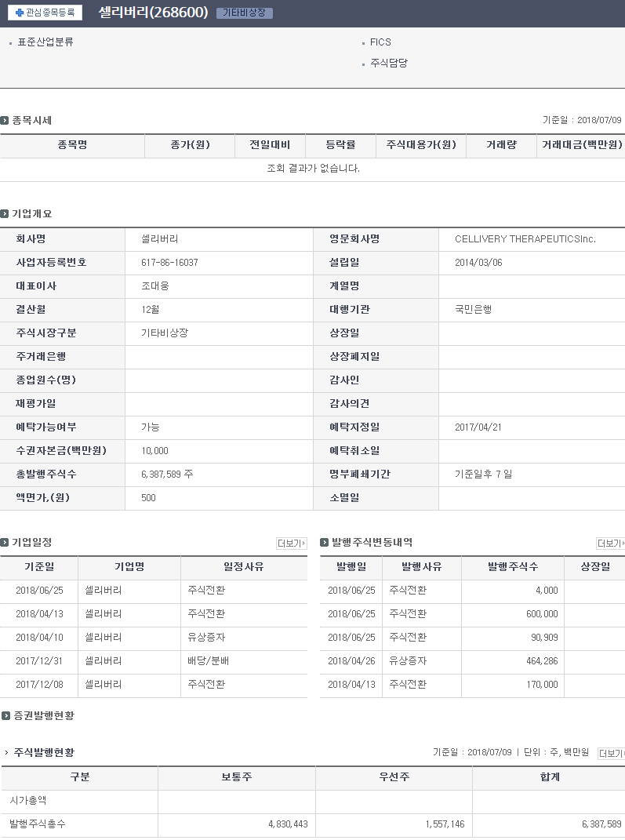Click common stock count 4,830,443
Viewport: 625px width, 840px height.
point(288,824)
